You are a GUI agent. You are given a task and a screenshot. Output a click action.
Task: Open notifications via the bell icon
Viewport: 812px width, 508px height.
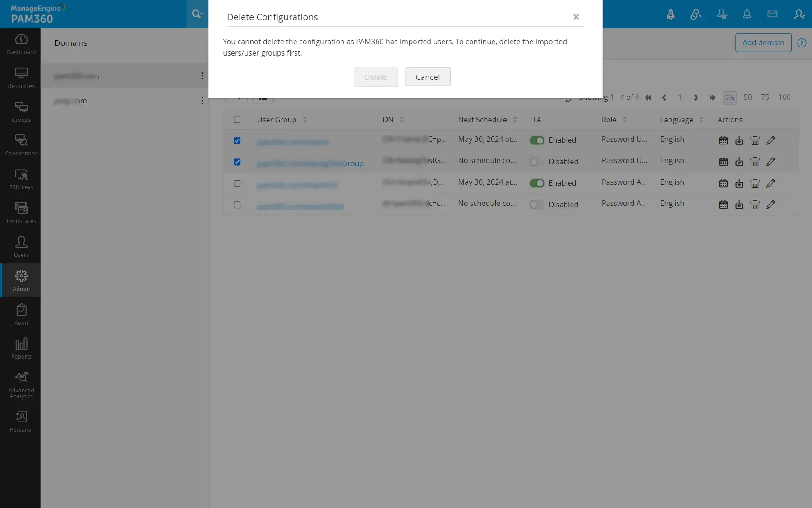747,14
